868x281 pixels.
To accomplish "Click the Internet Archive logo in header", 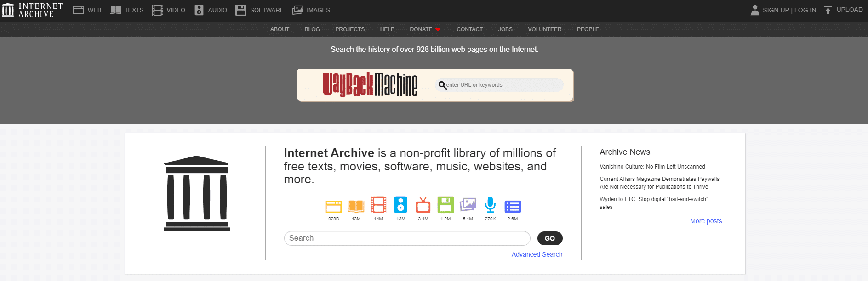I will 32,10.
